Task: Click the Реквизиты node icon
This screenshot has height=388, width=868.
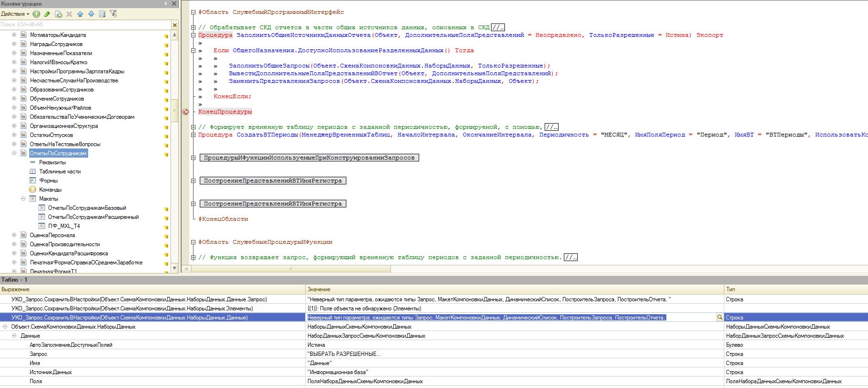Action: pyautogui.click(x=33, y=162)
